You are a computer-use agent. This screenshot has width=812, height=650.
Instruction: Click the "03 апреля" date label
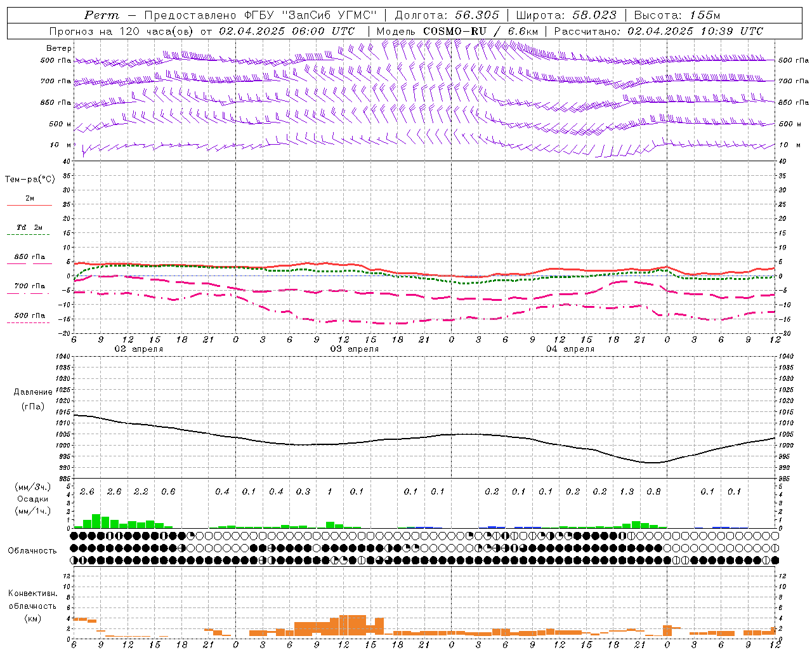tap(354, 349)
